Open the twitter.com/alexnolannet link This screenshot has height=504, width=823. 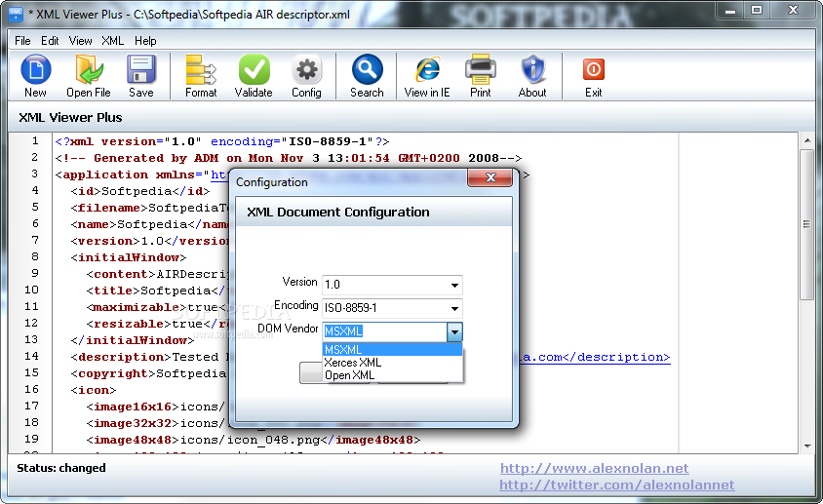coord(616,485)
